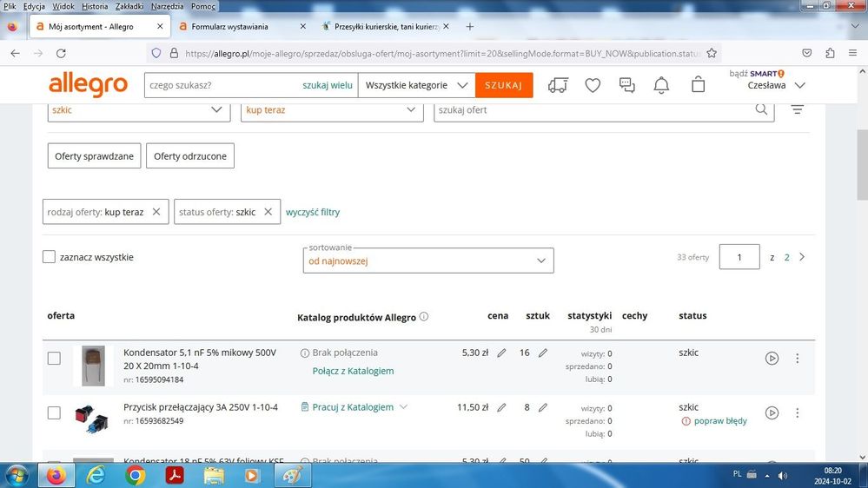The width and height of the screenshot is (868, 488).
Task: List all tabs chevron in Firefox
Action: coord(855,27)
